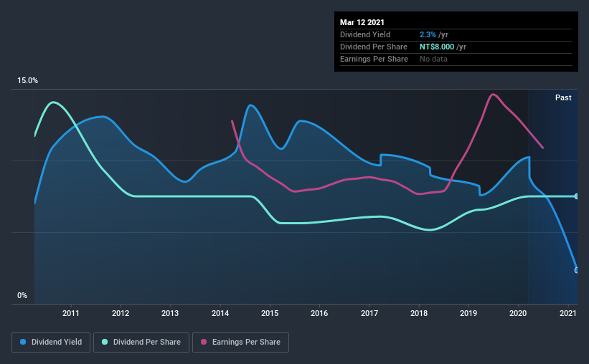This screenshot has width=589, height=364.
Task: Select the 2014 label on the x-axis
Action: click(x=220, y=313)
